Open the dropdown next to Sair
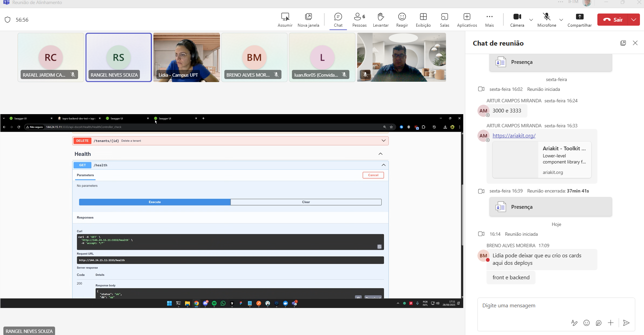 [x=634, y=20]
